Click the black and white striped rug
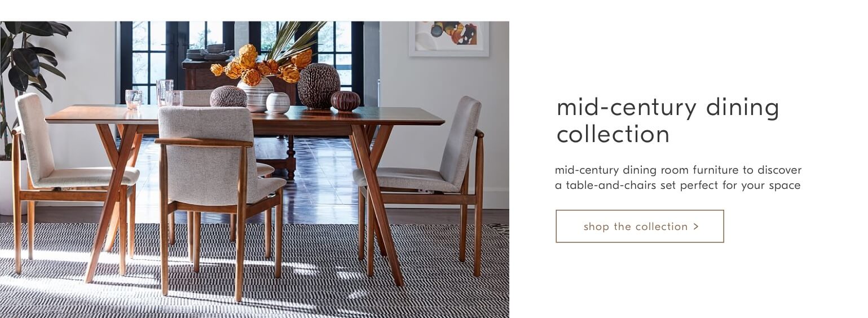 click(254, 271)
